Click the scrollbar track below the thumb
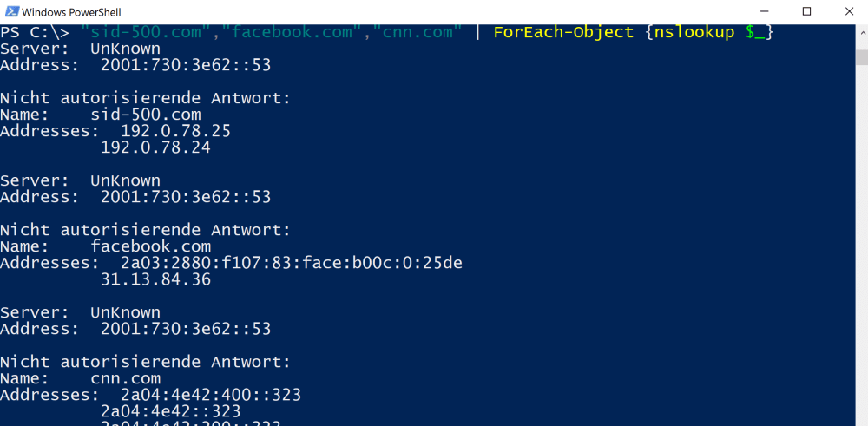 pos(860,260)
